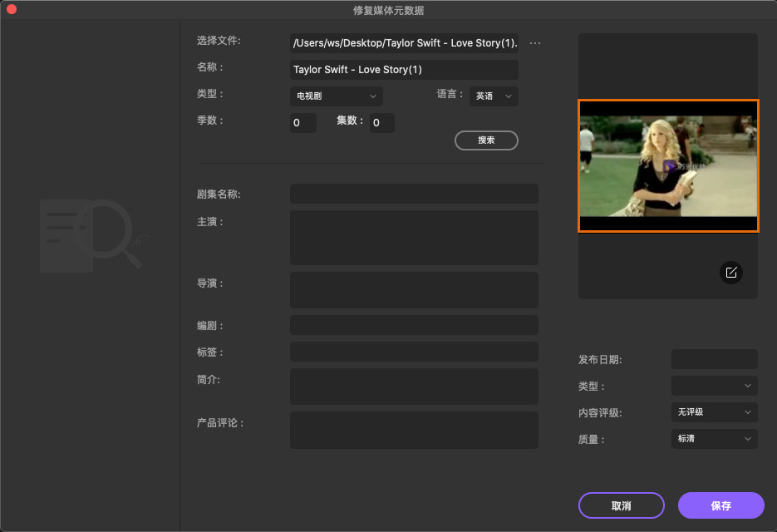Click the 剧集名称 input field
The width and height of the screenshot is (777, 532).
tap(414, 194)
